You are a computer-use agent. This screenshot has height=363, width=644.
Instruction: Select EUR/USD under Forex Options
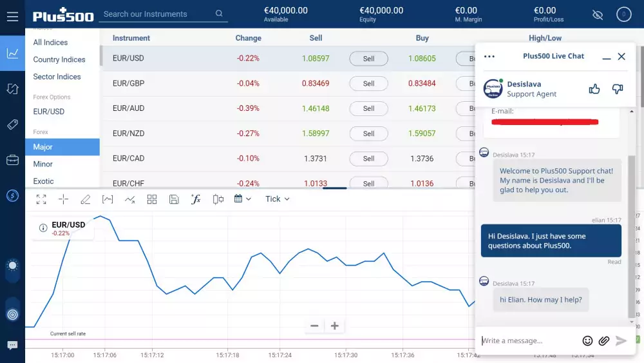pos(49,112)
